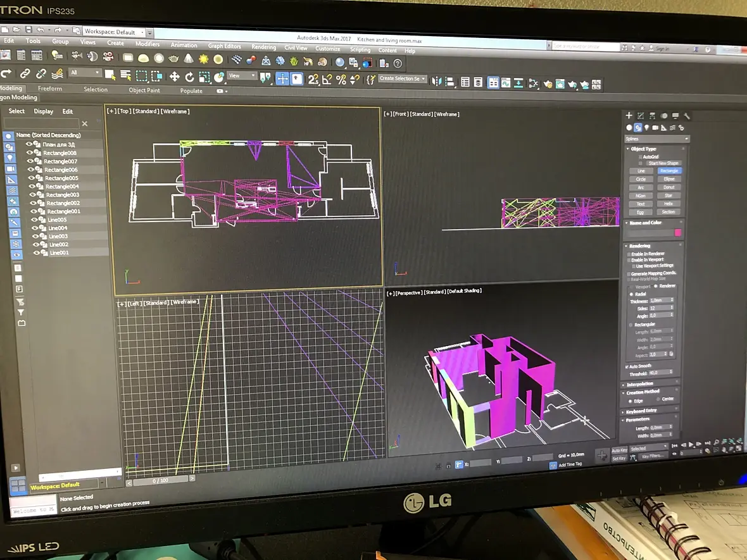Open the Splines category dropdown
This screenshot has width=747, height=560.
pos(657,139)
